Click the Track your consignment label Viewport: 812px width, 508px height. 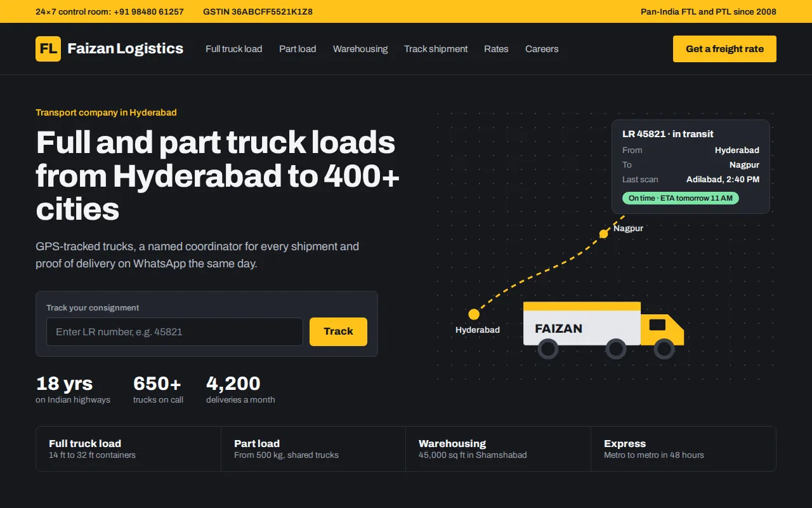click(x=93, y=308)
